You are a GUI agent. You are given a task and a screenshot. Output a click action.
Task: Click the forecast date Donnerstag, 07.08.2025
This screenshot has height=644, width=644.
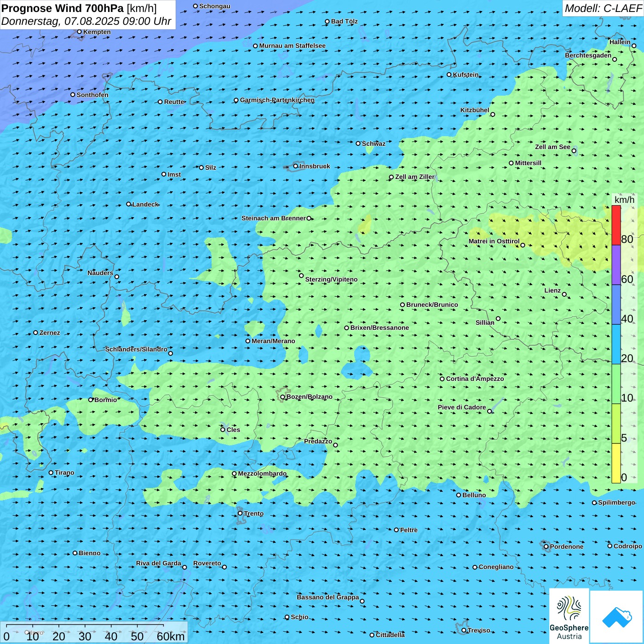[60, 21]
